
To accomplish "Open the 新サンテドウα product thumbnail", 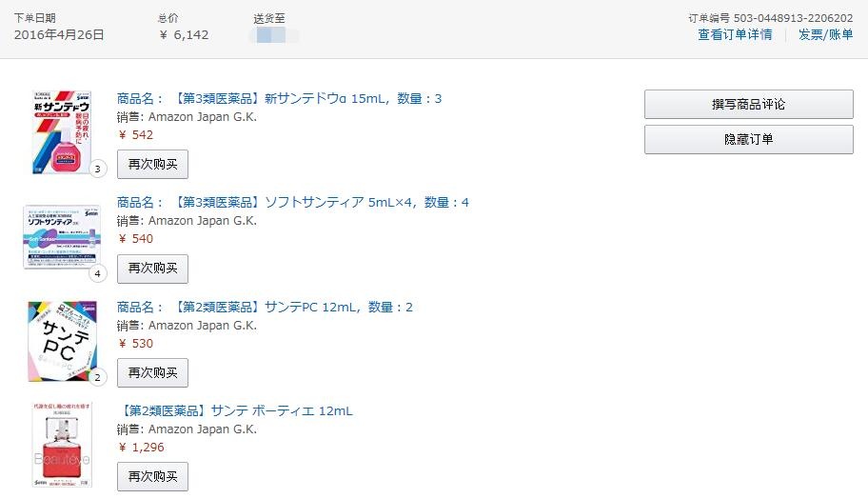I will 61,131.
